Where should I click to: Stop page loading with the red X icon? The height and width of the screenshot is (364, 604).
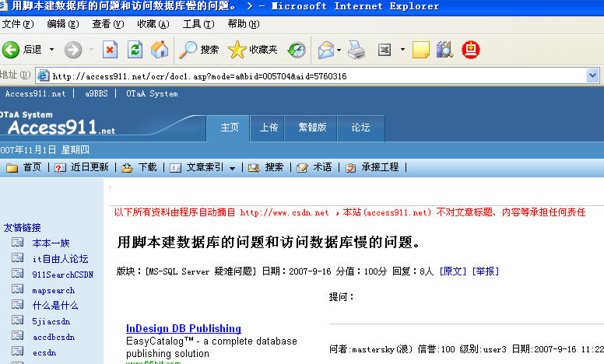110,50
